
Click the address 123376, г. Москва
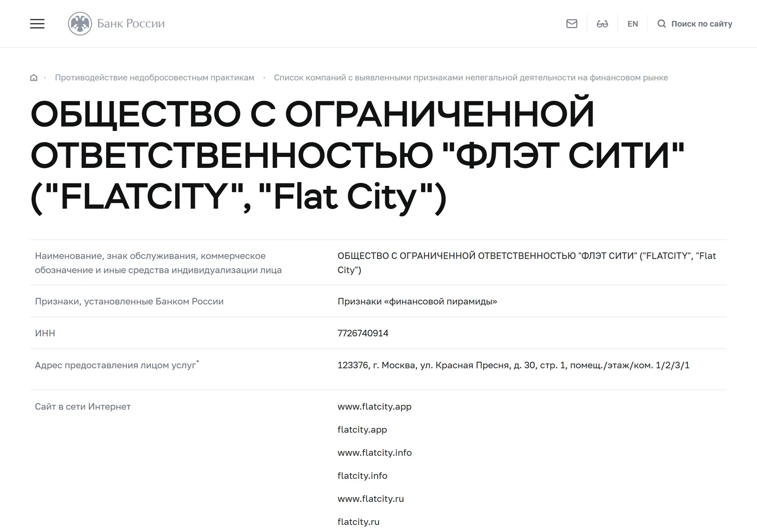(x=513, y=365)
